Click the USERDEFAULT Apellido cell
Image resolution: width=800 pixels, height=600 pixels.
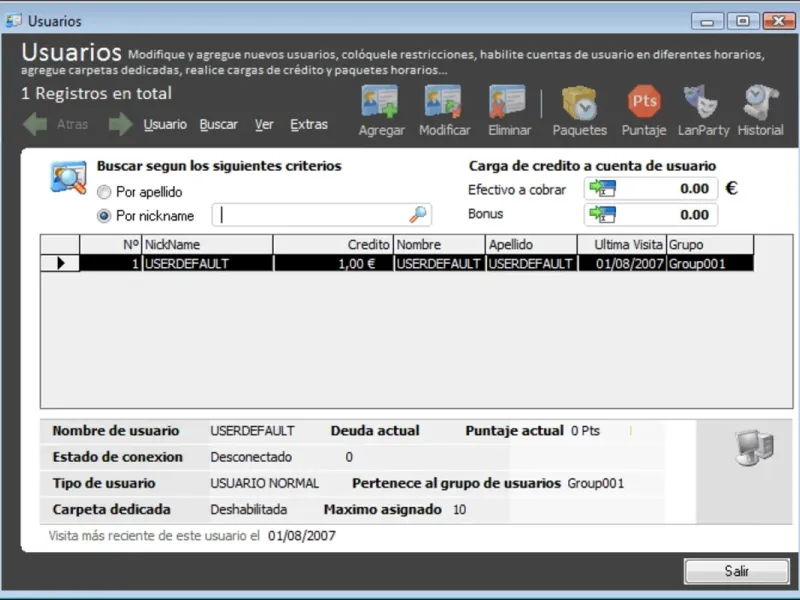coord(532,263)
